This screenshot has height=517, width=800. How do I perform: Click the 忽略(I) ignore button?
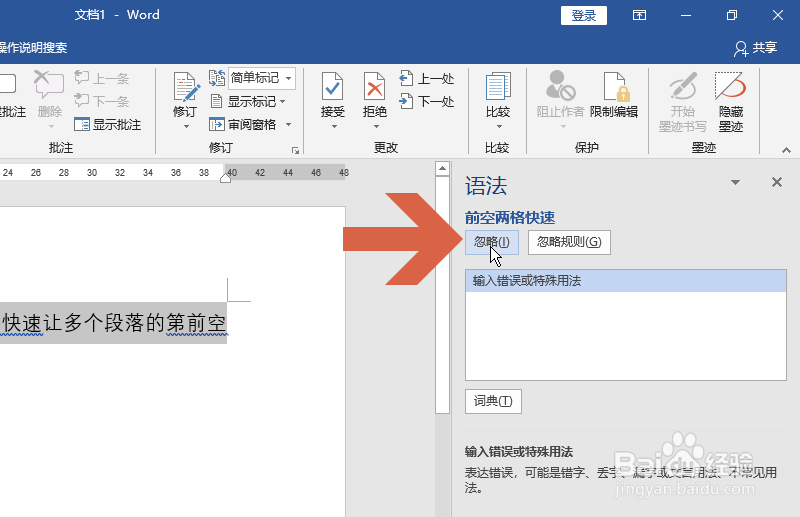point(492,242)
